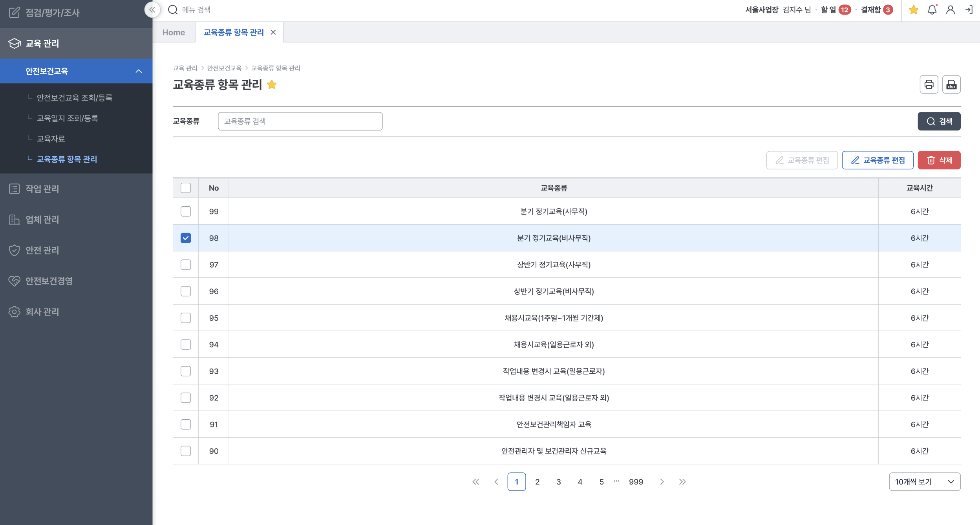Collapse the 안전보건교육 submenu
Screen dimensions: 980x525
pos(139,71)
